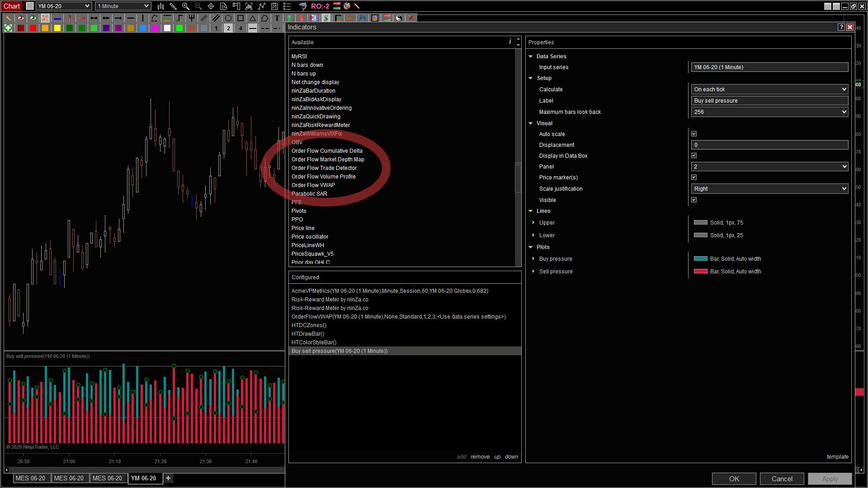
Task: Toggle the green eye visibility icon
Action: [x=33, y=18]
